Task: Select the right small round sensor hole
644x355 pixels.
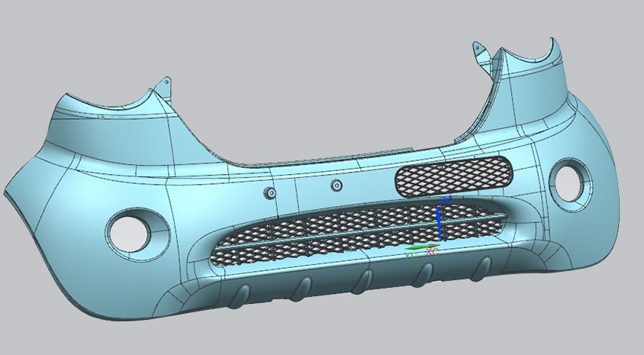Action: point(336,185)
